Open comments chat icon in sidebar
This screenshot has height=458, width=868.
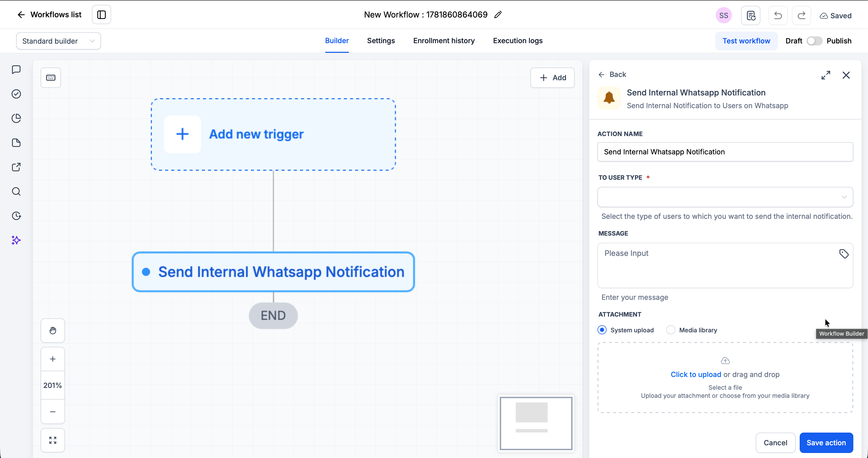(16, 69)
